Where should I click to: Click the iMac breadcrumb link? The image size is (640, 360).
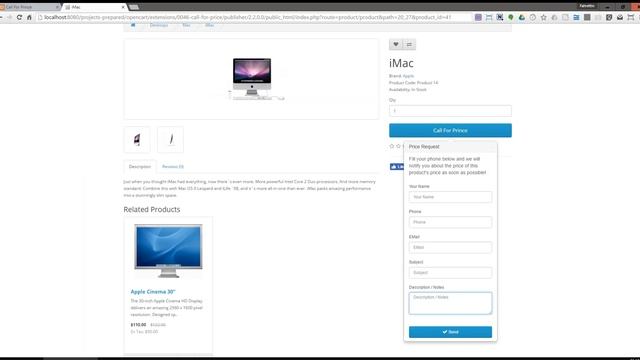209,25
